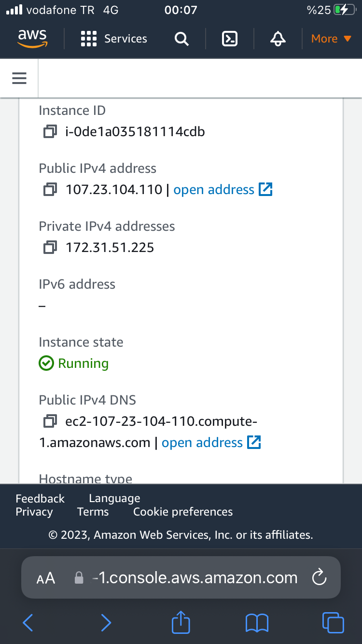
Task: Open the Safari share sheet
Action: [181, 622]
